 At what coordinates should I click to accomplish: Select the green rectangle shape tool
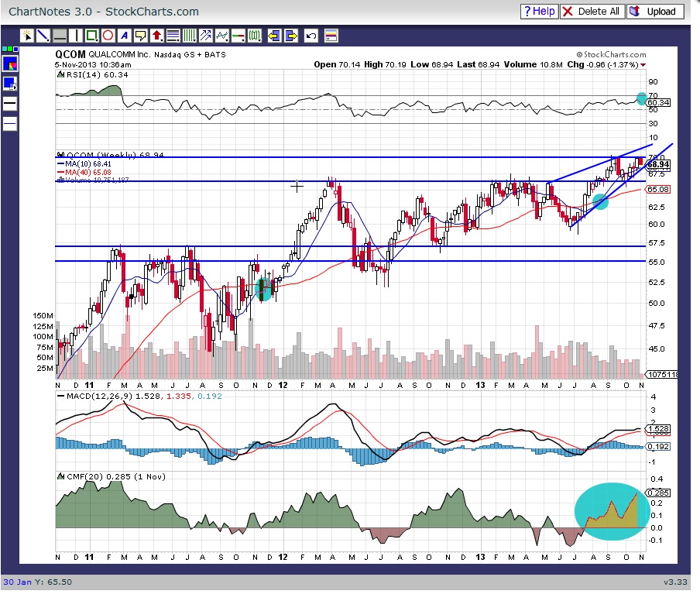click(x=92, y=36)
